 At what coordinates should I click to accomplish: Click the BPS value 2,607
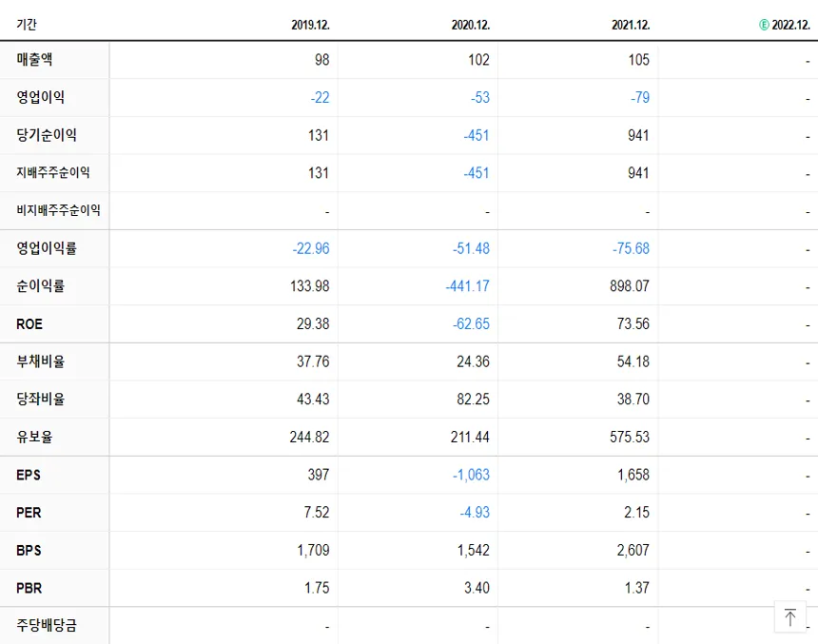pos(633,550)
